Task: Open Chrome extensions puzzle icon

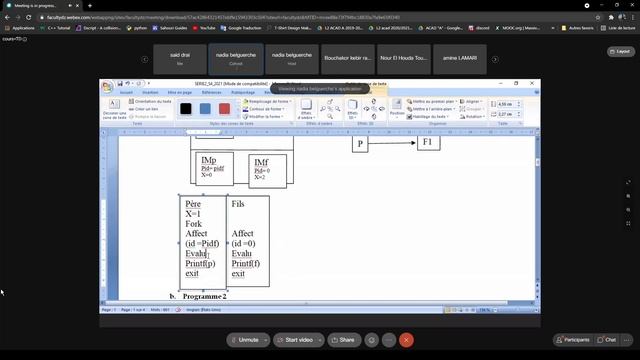Action: coord(611,18)
